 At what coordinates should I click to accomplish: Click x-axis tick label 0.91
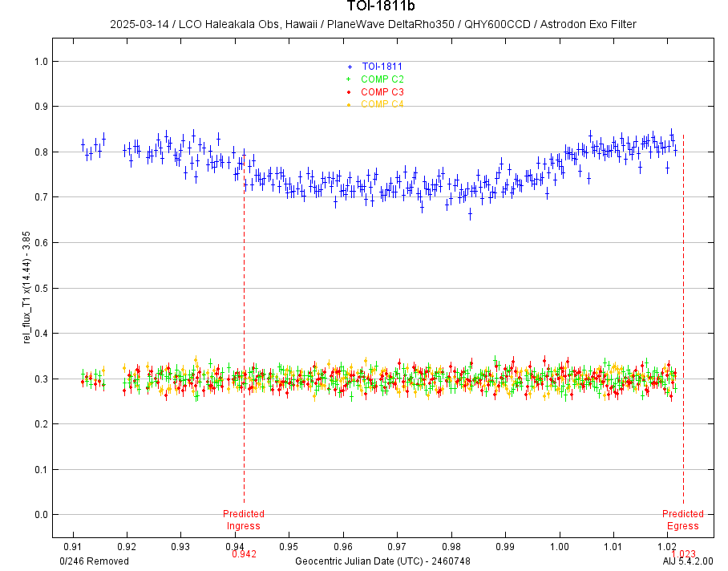(73, 546)
